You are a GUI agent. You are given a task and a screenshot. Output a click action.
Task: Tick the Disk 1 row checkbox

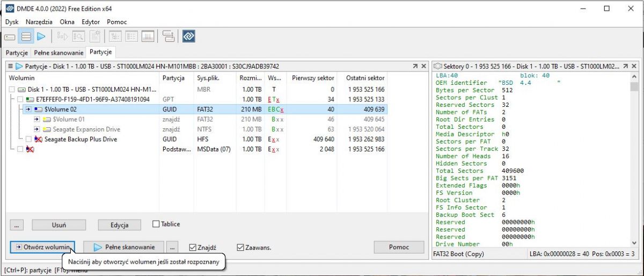click(12, 90)
